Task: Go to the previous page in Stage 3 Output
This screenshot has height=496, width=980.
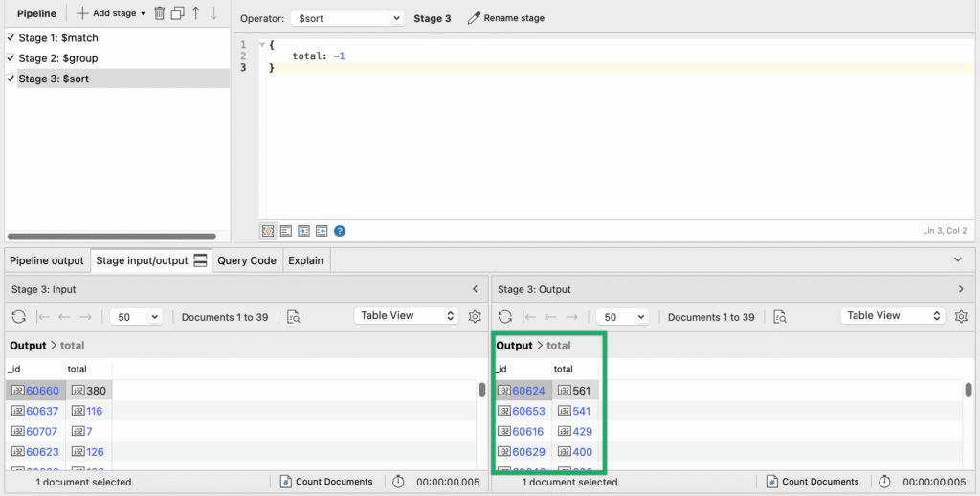Action: (550, 317)
